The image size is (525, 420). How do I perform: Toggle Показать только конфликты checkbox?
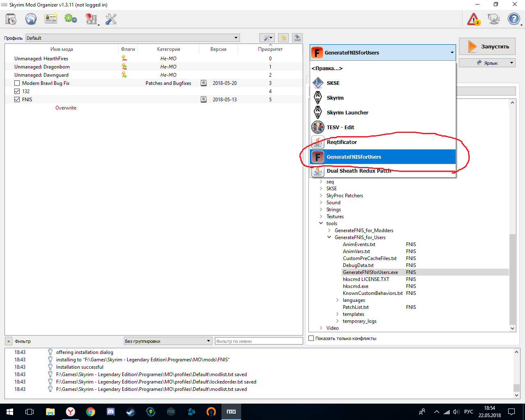tap(311, 338)
